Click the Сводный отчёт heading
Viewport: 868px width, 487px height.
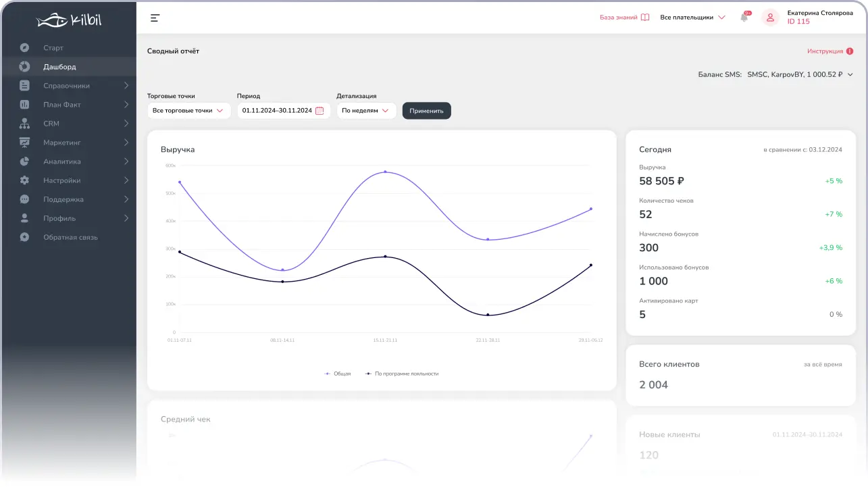tap(174, 51)
